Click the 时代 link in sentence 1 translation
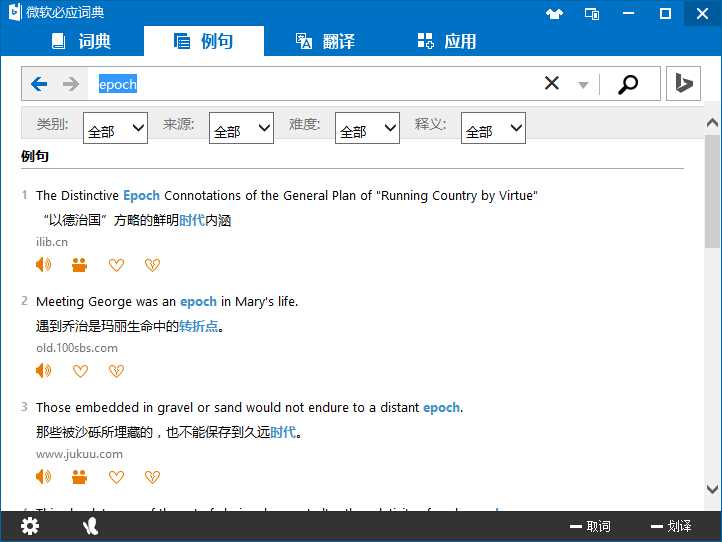The image size is (722, 542). click(x=192, y=221)
